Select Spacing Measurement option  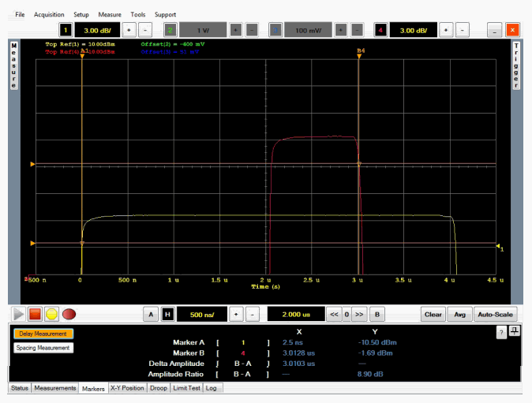[x=43, y=348]
